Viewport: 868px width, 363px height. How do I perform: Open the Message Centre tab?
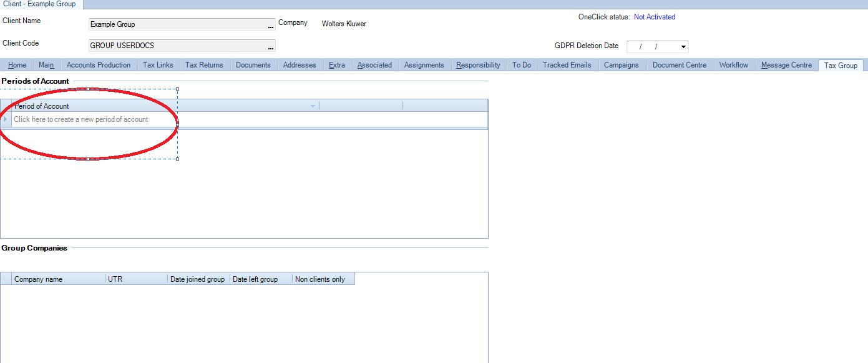point(787,65)
